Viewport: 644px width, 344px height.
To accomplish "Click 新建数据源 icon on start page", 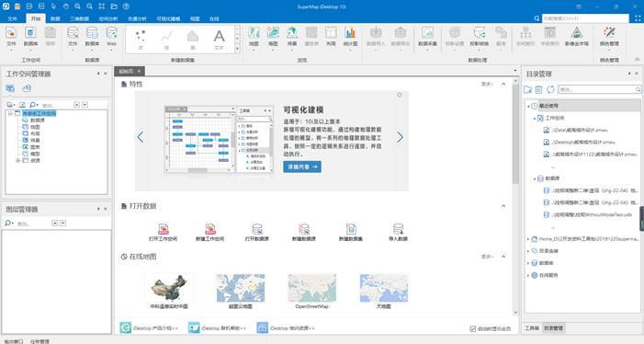I will (304, 232).
